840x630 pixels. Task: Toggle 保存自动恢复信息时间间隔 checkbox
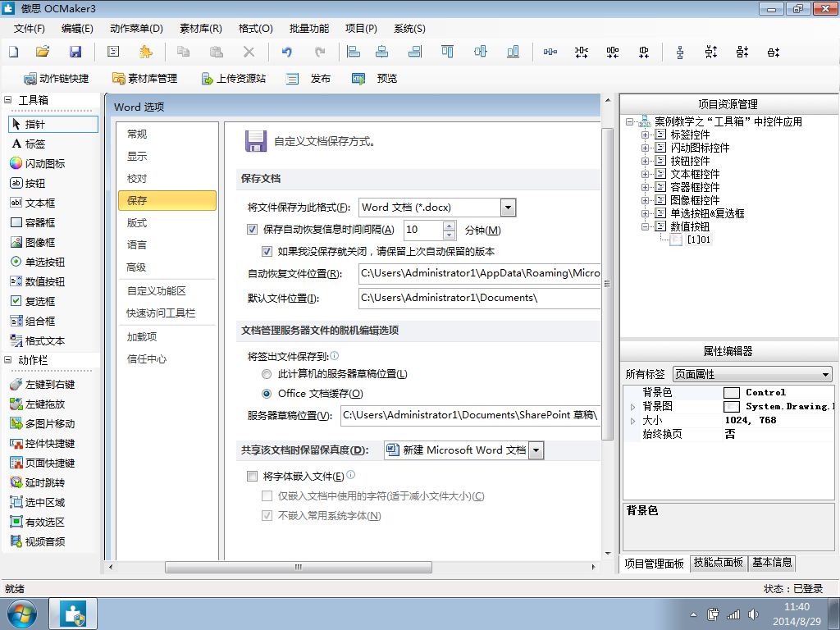[x=252, y=230]
